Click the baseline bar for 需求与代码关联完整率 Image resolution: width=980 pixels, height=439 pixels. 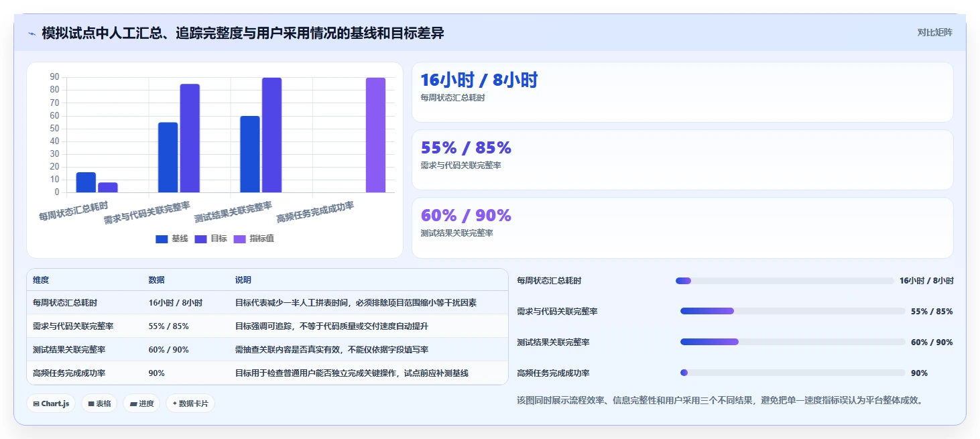pos(168,158)
